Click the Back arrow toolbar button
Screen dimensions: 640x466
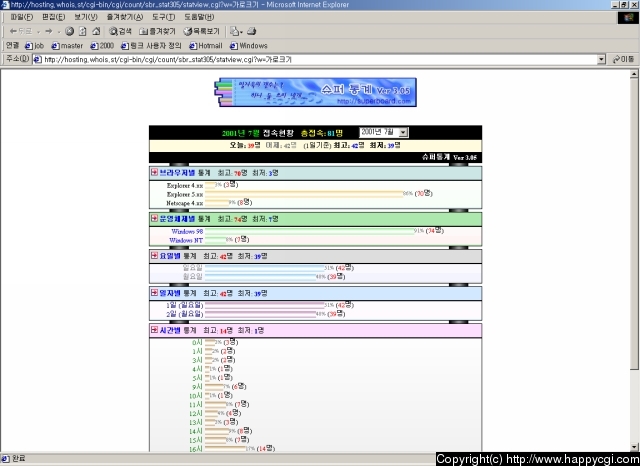pos(20,31)
